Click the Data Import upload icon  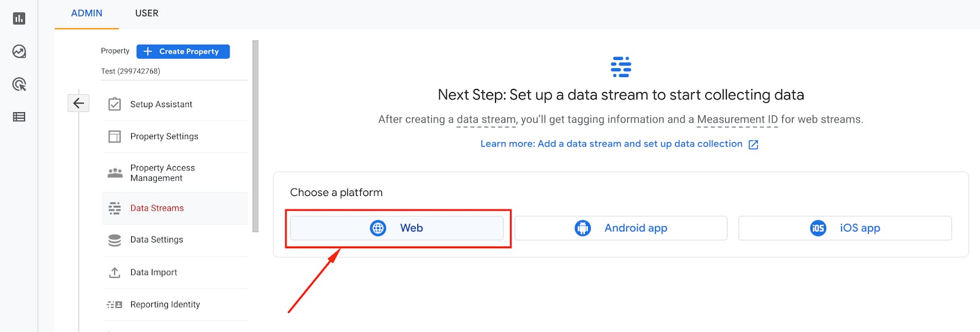115,273
